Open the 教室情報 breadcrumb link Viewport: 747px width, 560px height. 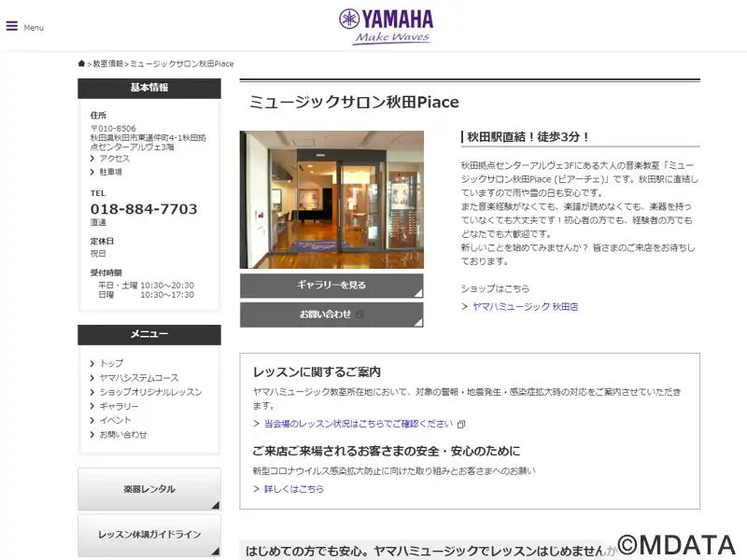pyautogui.click(x=108, y=63)
